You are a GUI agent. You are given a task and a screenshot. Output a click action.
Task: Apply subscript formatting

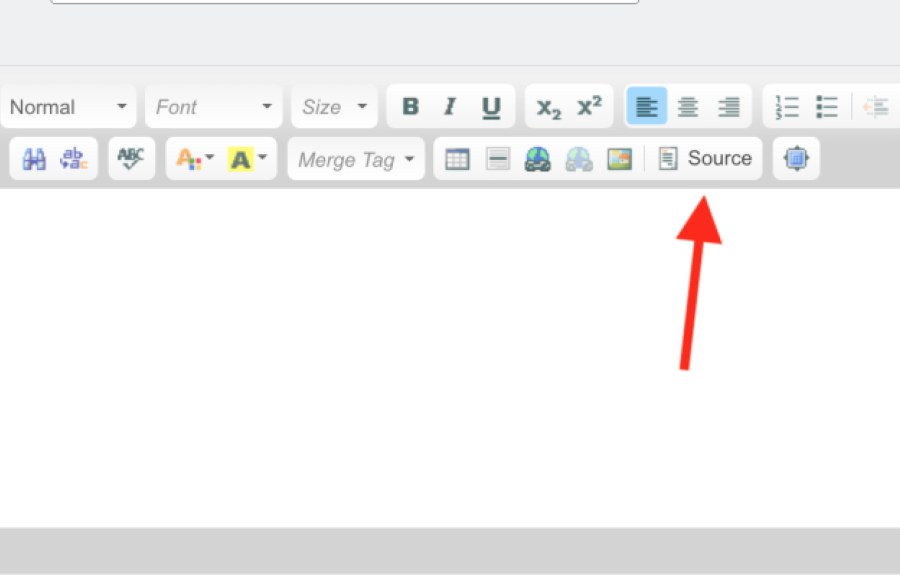click(549, 107)
